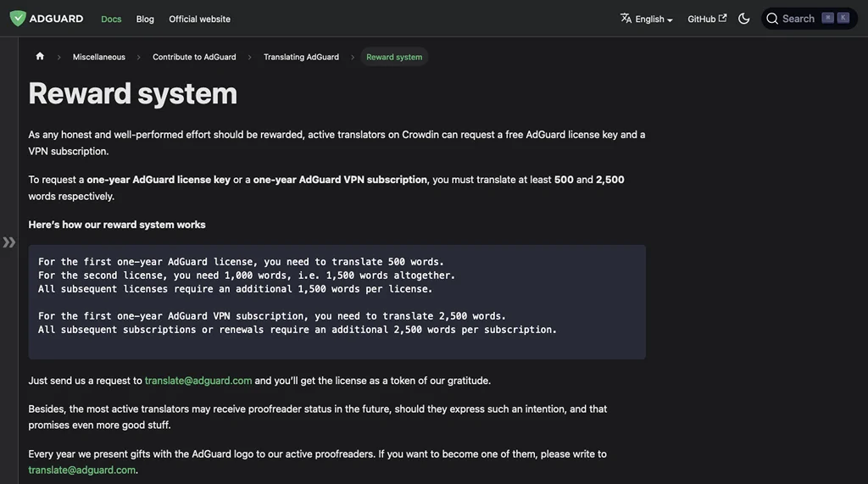Navigate to Translating AdGuard breadcrumb
This screenshot has height=484, width=868.
301,57
